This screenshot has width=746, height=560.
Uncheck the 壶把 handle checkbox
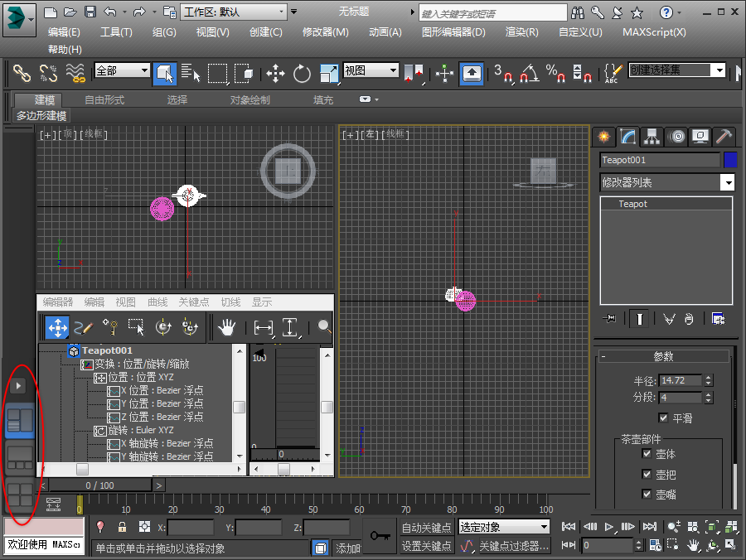coord(647,474)
